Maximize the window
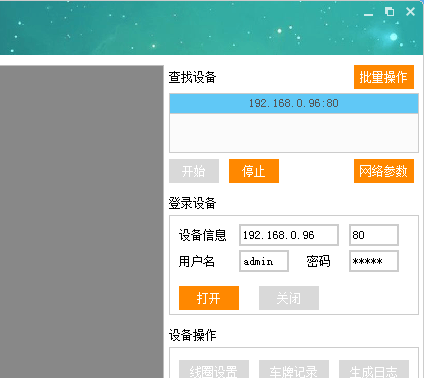 (x=389, y=12)
